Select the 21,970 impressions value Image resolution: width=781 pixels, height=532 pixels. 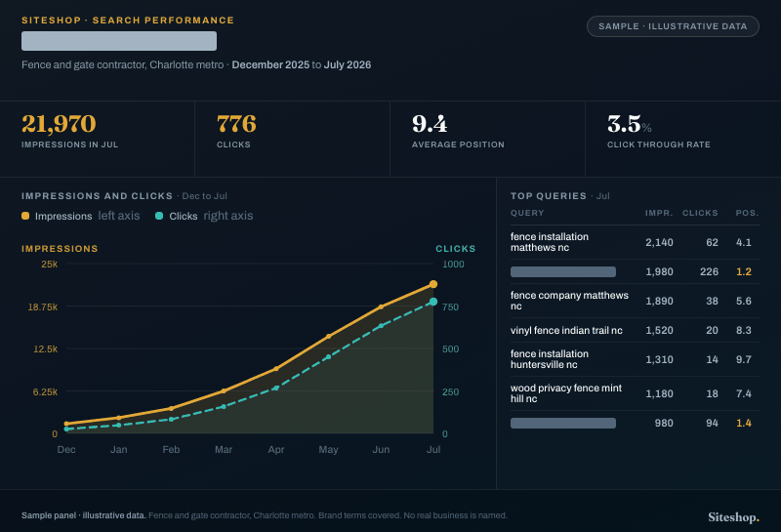click(x=59, y=124)
